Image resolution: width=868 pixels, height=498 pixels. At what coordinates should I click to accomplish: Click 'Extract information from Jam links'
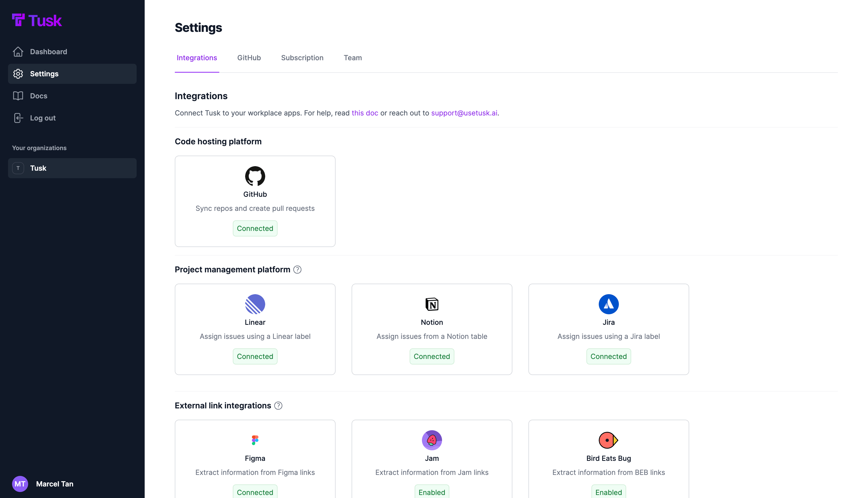[x=432, y=473]
